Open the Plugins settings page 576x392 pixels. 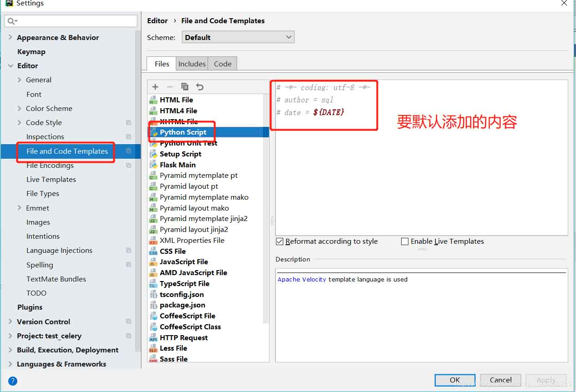click(x=30, y=307)
